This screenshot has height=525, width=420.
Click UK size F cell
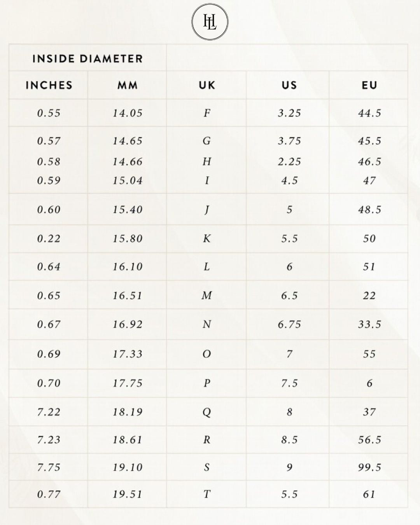pyautogui.click(x=207, y=113)
